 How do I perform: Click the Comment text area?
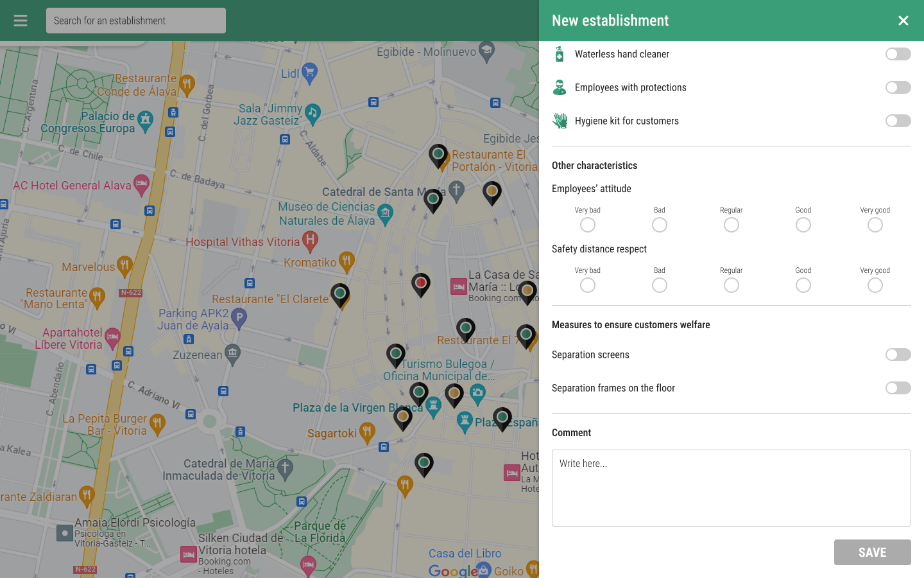pos(732,488)
